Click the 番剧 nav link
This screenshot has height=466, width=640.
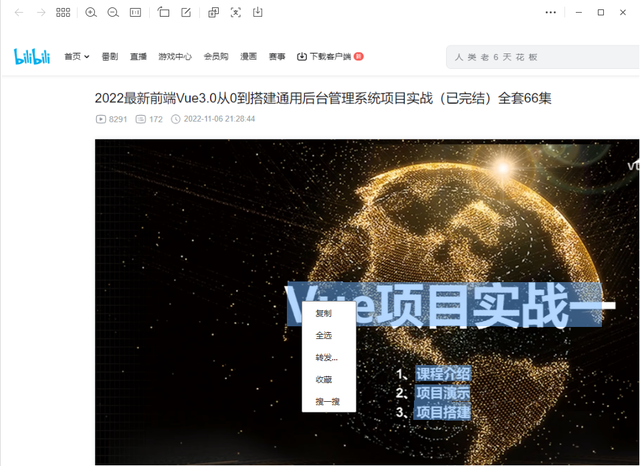tap(110, 57)
